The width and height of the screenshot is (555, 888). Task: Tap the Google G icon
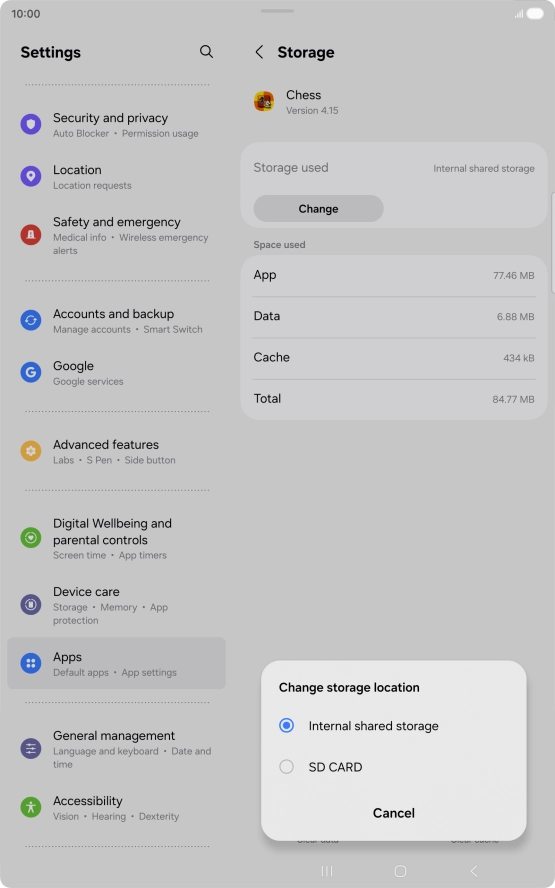point(31,372)
